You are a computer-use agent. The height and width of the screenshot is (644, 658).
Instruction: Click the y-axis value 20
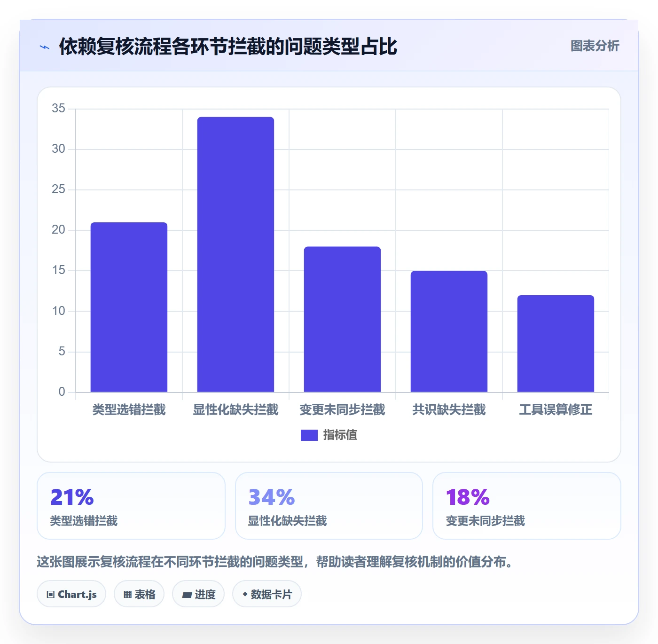(58, 230)
